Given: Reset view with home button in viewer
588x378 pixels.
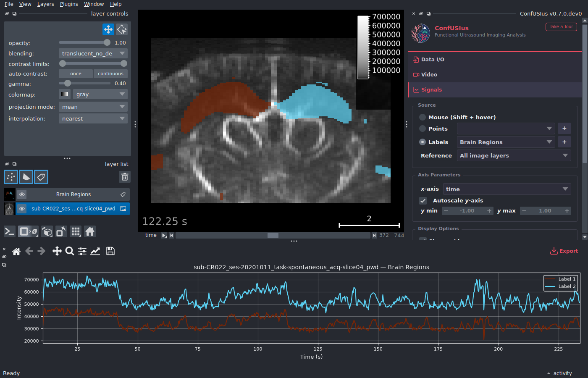Looking at the screenshot, I should click(x=90, y=231).
